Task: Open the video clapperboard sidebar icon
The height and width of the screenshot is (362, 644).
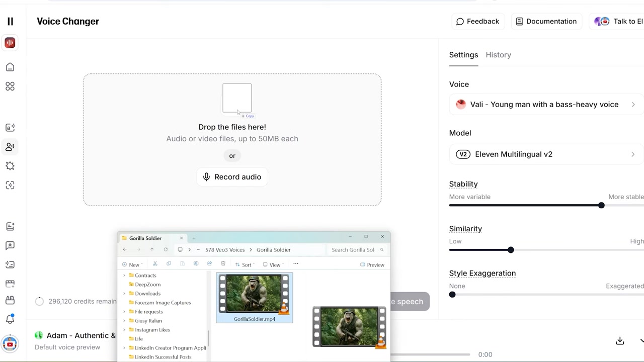Action: (x=10, y=284)
